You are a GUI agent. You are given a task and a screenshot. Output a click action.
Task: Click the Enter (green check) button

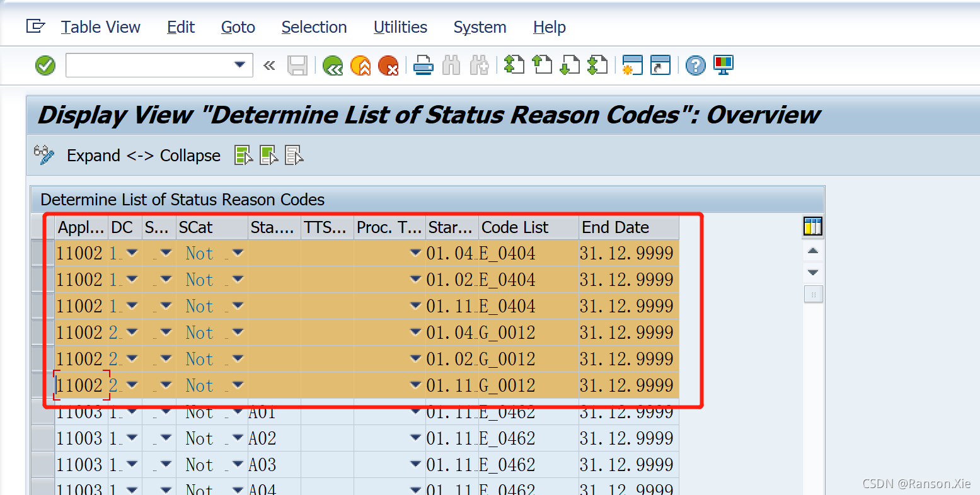coord(44,65)
